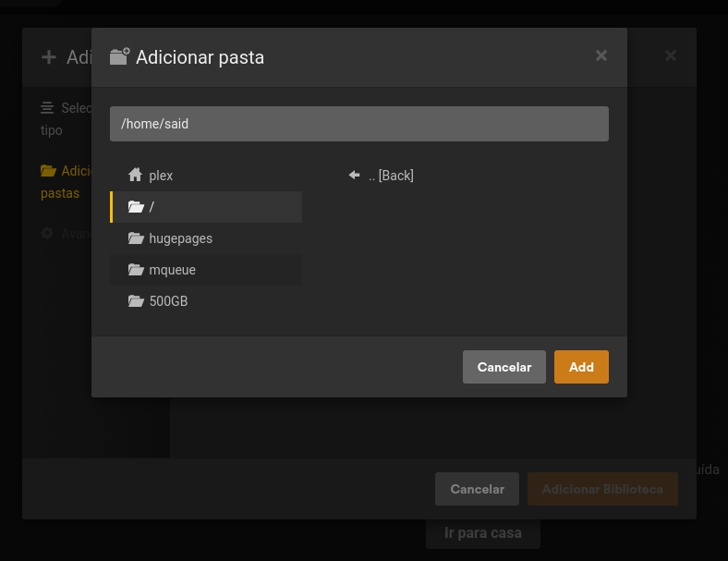
Task: Cancel the Adicionar pasta dialog
Action: pyautogui.click(x=504, y=367)
